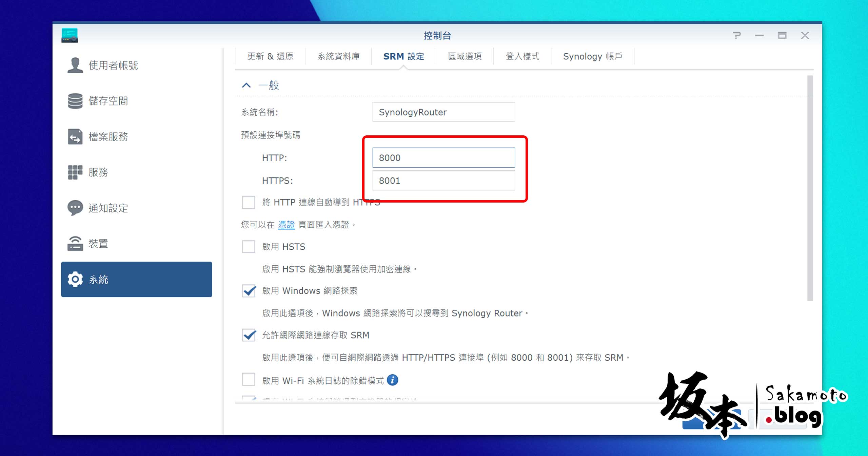The height and width of the screenshot is (456, 868).
Task: Open the 儲存空間 storage section
Action: pos(136,101)
